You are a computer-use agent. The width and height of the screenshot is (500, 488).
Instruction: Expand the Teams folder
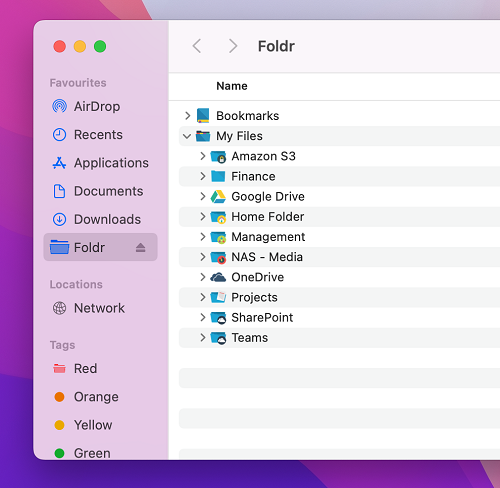(203, 337)
